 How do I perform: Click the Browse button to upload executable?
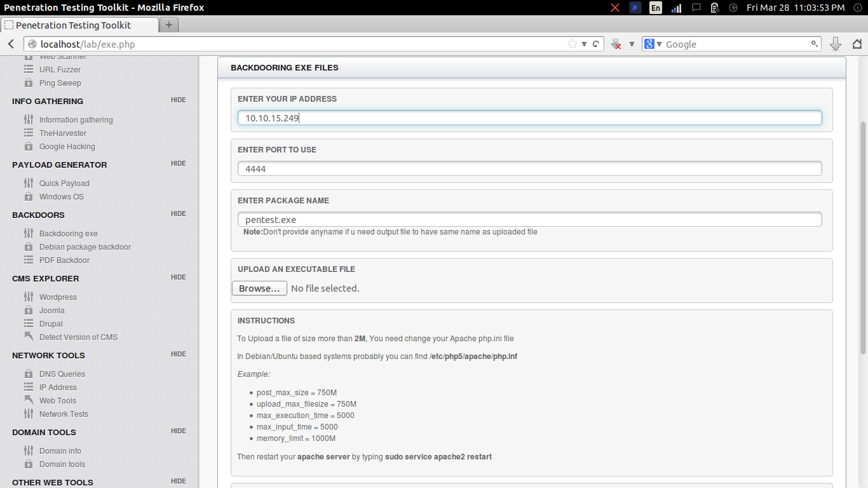pyautogui.click(x=259, y=288)
